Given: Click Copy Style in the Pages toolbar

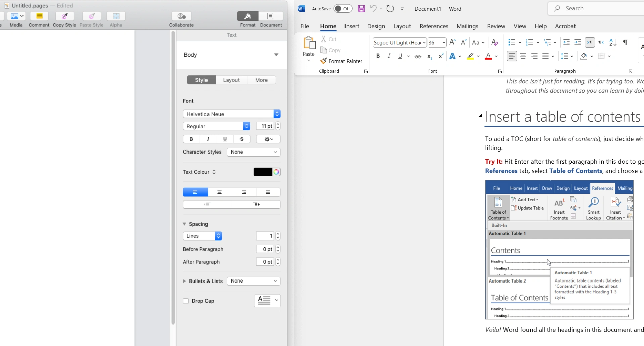Looking at the screenshot, I should pos(64,18).
